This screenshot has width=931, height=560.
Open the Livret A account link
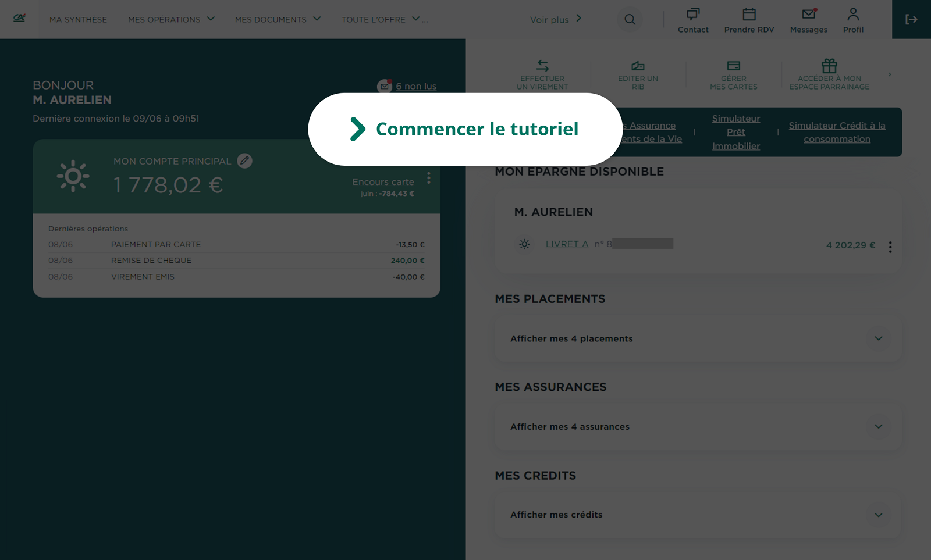(x=567, y=244)
